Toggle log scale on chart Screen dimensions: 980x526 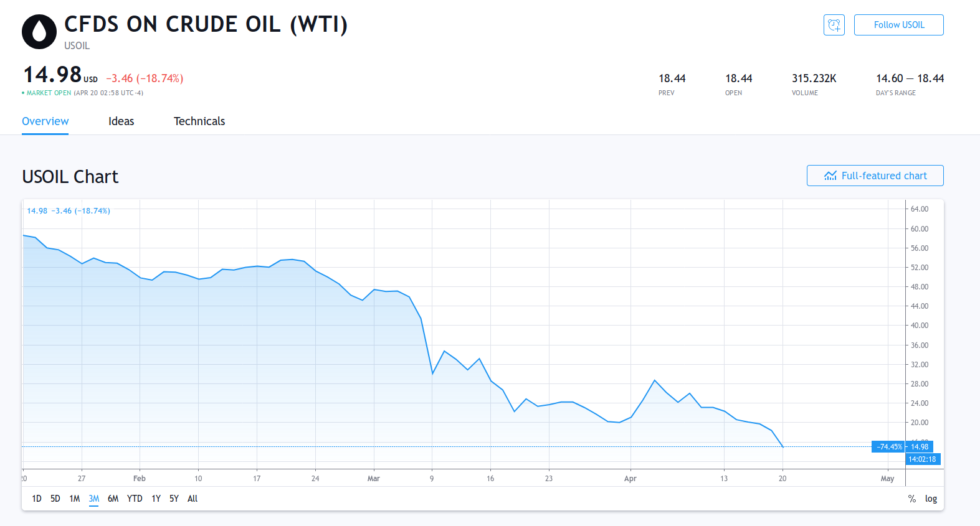click(x=931, y=499)
